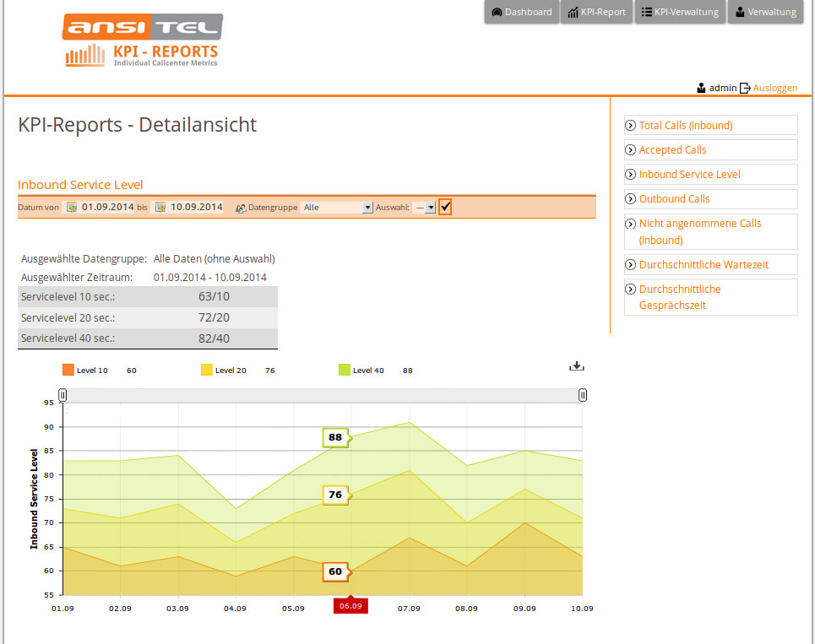This screenshot has height=644, width=815.
Task: Click the 76 value balloon on chart
Action: point(336,495)
